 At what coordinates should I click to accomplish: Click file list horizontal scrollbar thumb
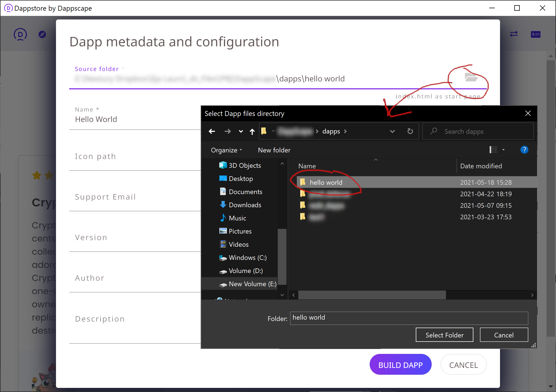click(372, 295)
